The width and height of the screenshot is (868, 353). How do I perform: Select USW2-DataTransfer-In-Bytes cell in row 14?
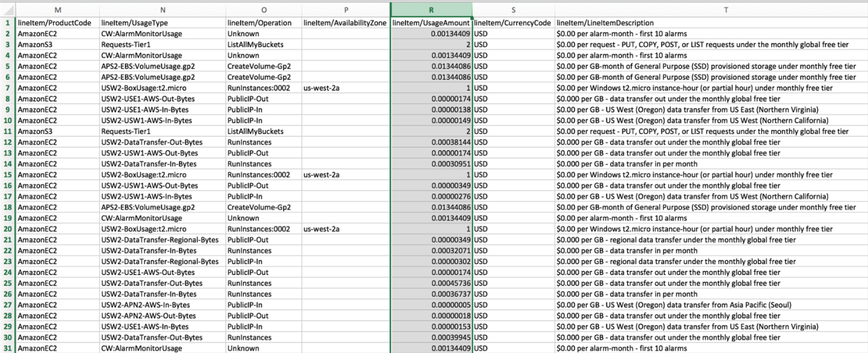tap(162, 164)
